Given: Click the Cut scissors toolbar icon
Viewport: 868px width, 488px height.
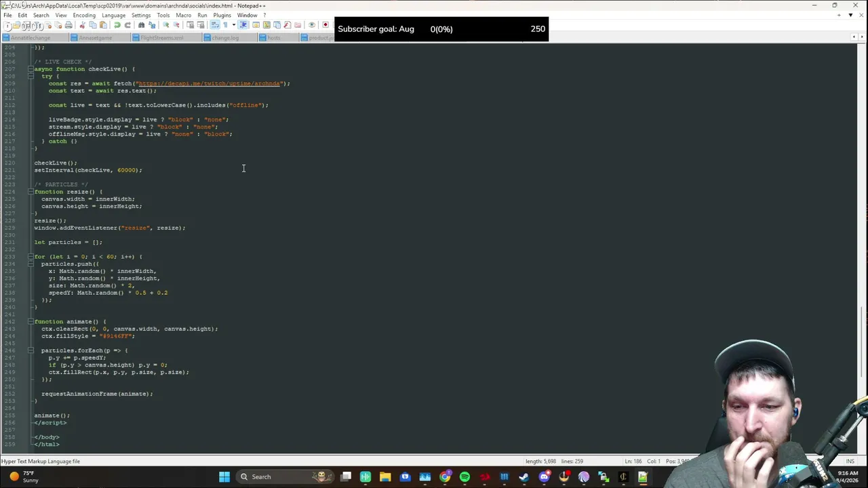Looking at the screenshot, I should [x=82, y=26].
